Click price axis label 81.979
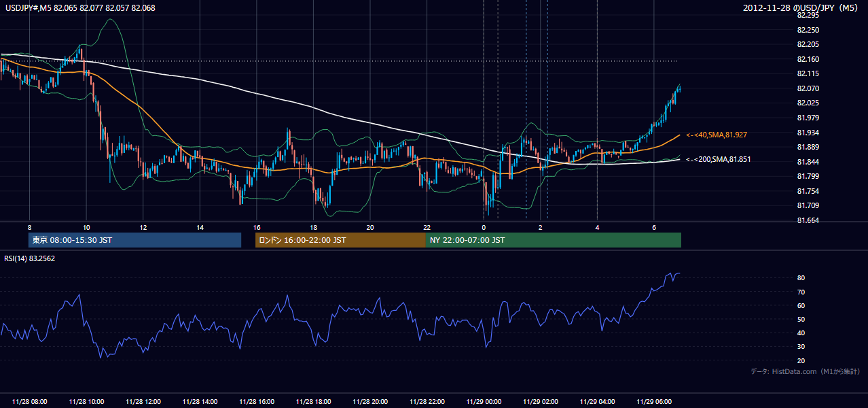Viewport: 868px width, 408px height. click(807, 118)
